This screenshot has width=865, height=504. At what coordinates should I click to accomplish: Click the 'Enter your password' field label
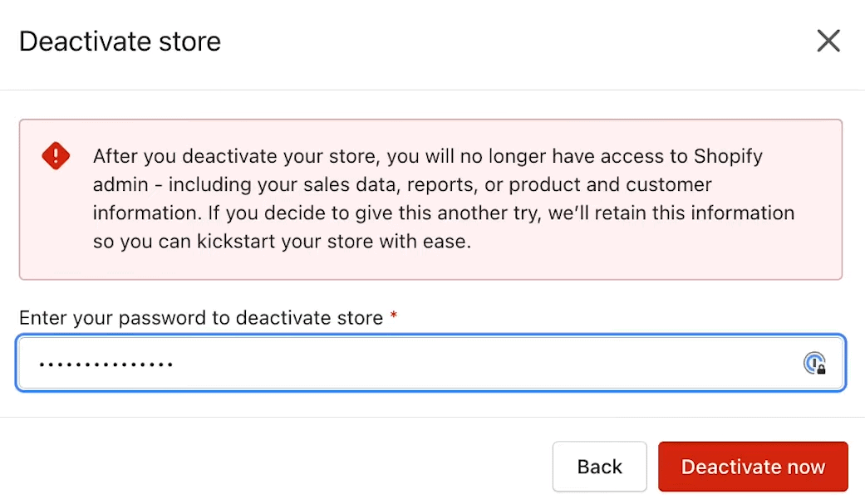pyautogui.click(x=201, y=318)
